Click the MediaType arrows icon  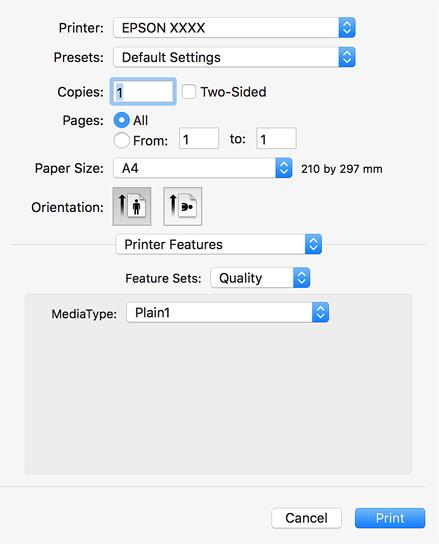pos(320,312)
